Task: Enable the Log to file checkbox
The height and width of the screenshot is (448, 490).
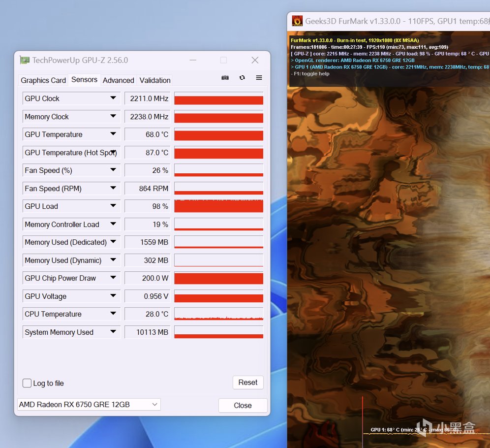Action: [x=27, y=383]
